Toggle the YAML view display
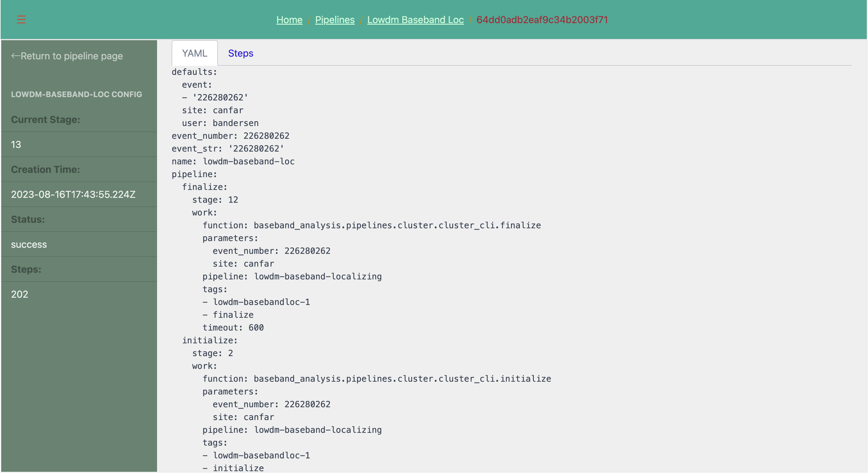The height and width of the screenshot is (473, 868). (194, 52)
